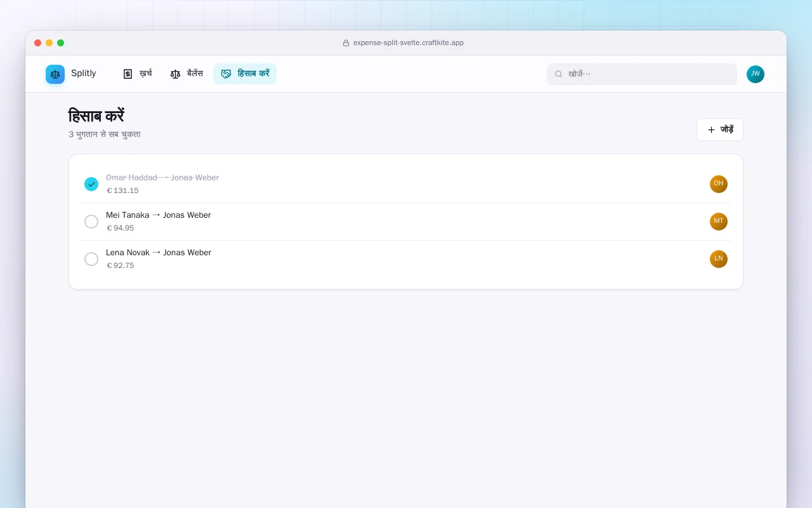Focus the खोजें search field
Viewport: 812px width, 508px height.
point(642,74)
